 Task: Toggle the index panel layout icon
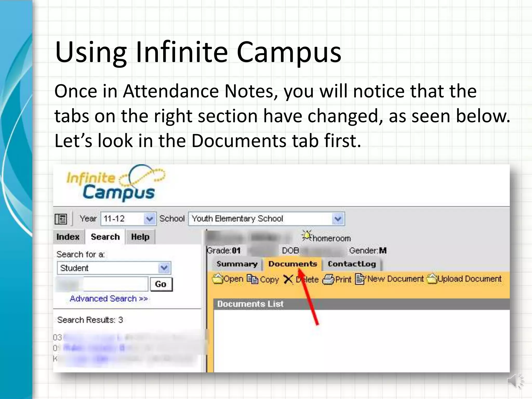point(61,219)
